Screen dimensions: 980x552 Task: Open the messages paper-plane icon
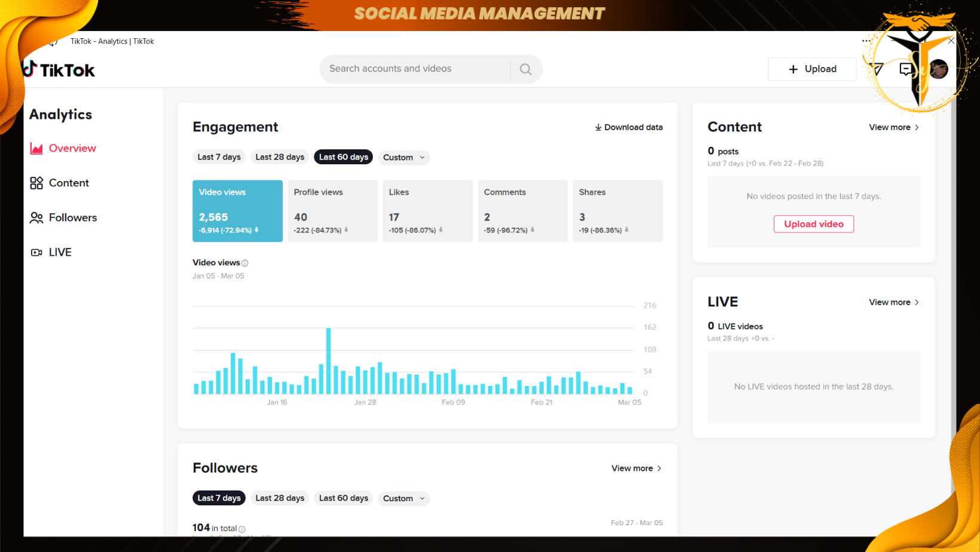[877, 69]
